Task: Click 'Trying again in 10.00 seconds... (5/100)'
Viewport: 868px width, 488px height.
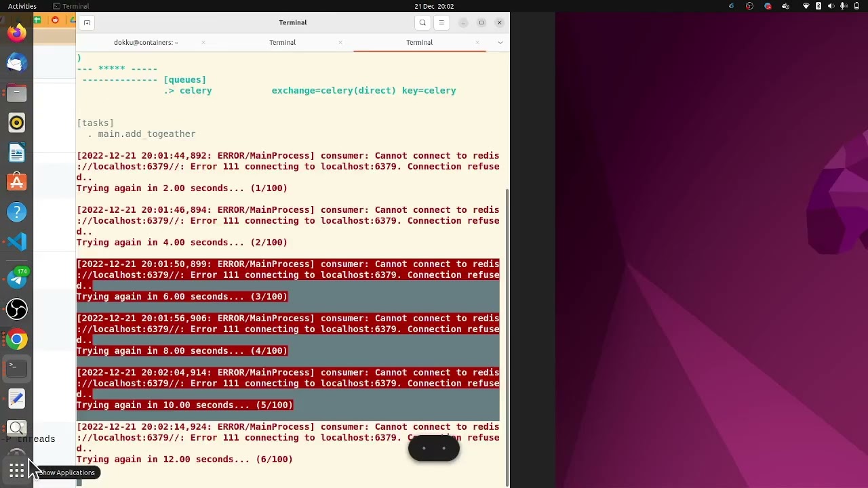Action: point(184,405)
